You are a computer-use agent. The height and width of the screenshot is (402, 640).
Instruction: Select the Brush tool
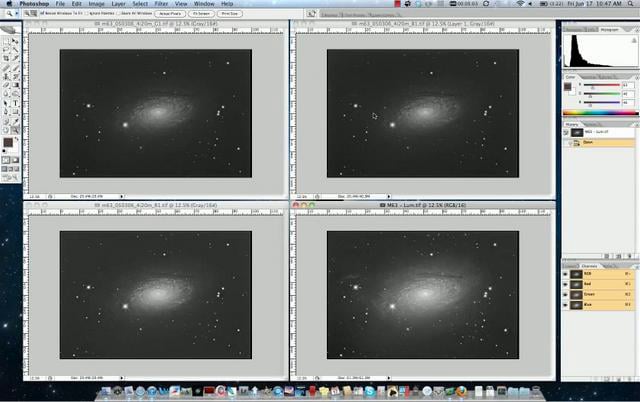[16, 68]
